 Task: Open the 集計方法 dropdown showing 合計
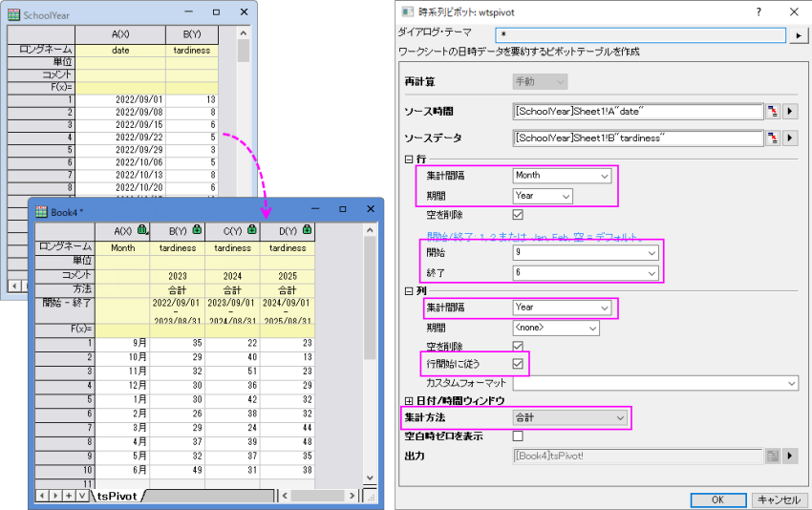569,418
